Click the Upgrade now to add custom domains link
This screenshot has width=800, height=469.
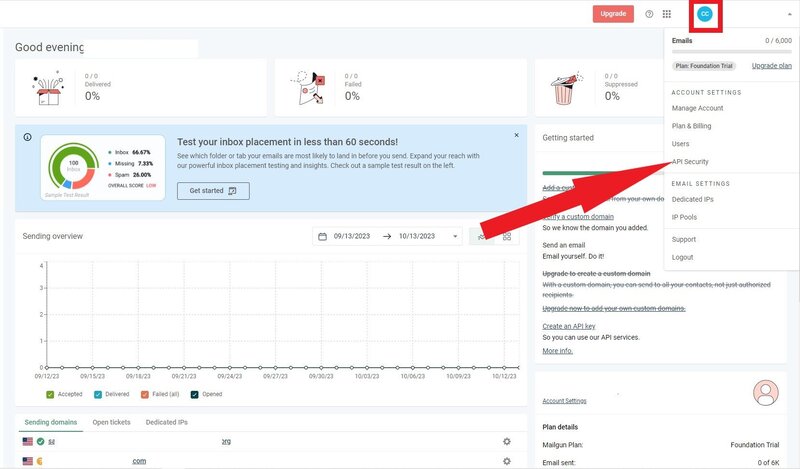(614, 308)
